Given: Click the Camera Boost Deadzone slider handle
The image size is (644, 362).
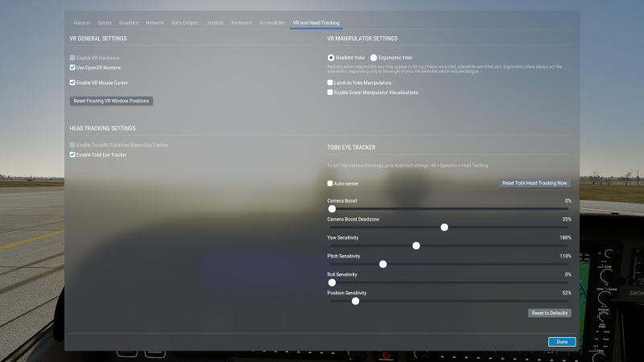Looking at the screenshot, I should click(x=444, y=227).
